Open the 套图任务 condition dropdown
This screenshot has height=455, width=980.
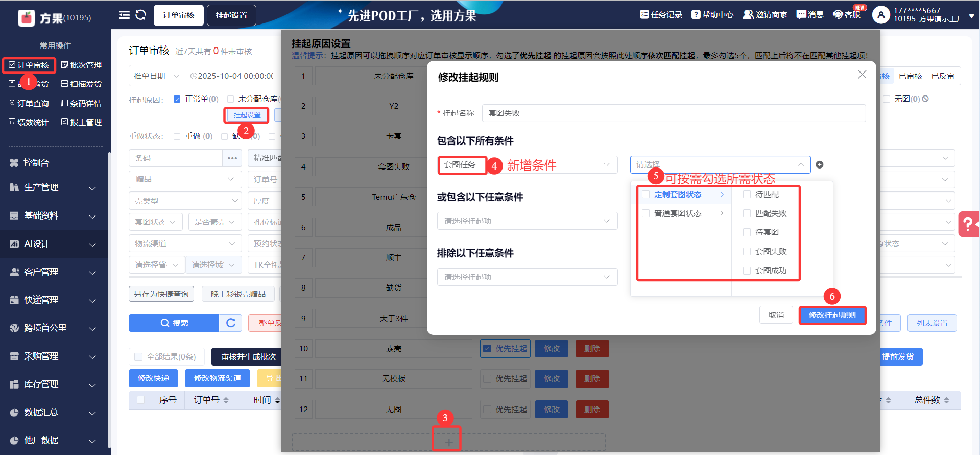coord(528,165)
